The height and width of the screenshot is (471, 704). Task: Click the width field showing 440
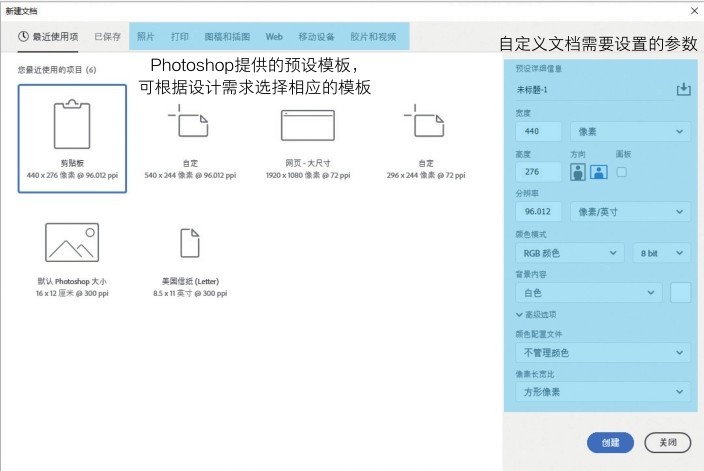tap(539, 132)
